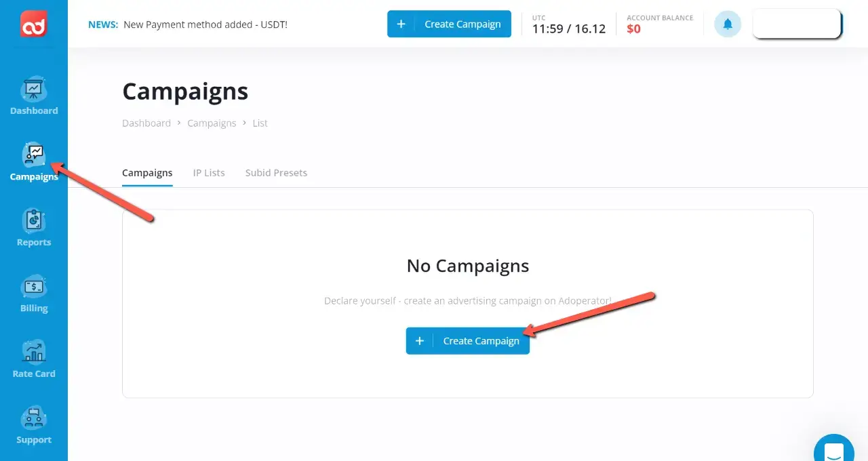Click the Adoperator logo icon
The height and width of the screenshot is (461, 868).
coord(33,24)
